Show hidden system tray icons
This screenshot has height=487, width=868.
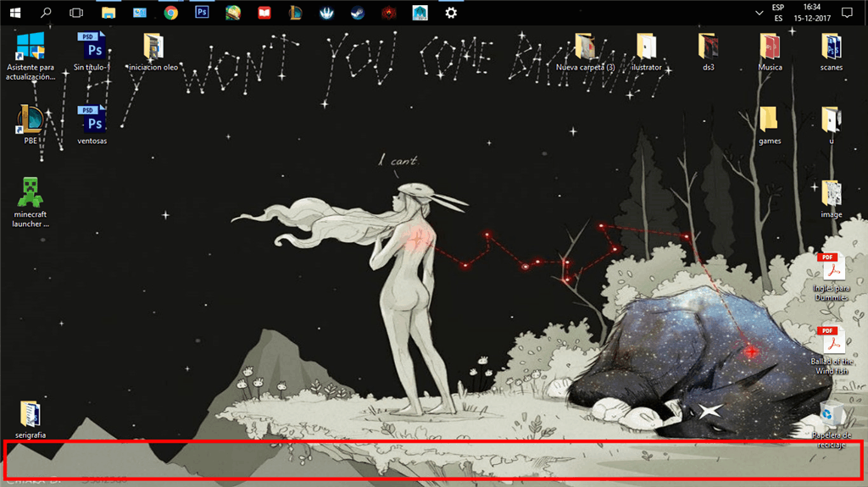[x=759, y=13]
